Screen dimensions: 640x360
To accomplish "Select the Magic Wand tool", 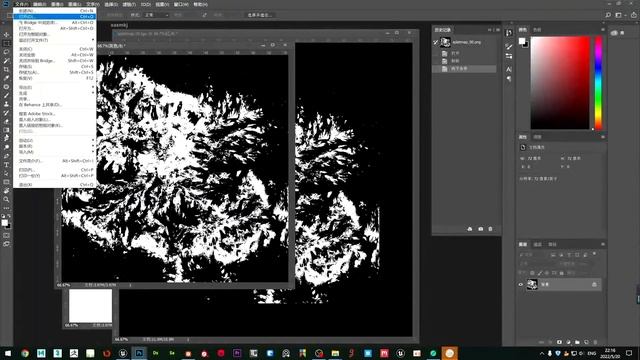I will click(x=6, y=60).
